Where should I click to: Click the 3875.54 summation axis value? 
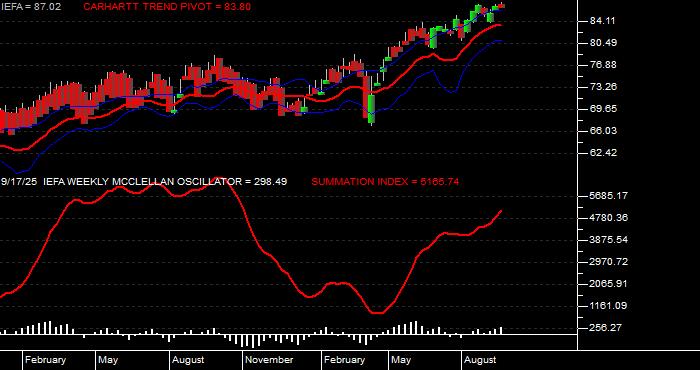coord(609,240)
